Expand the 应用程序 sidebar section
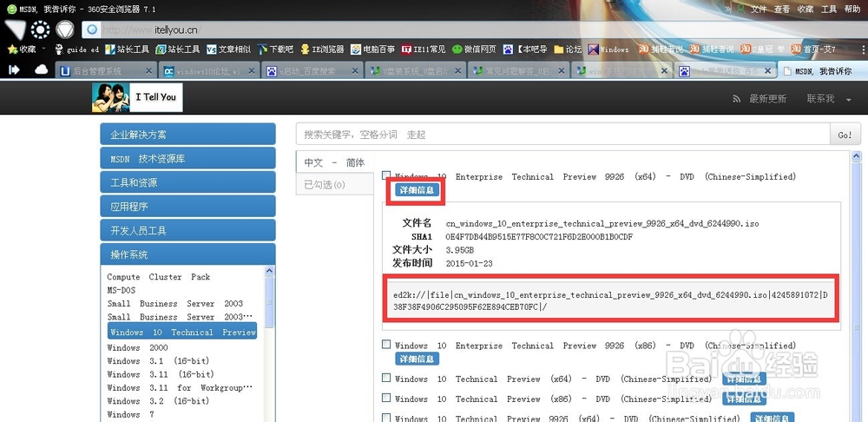Image resolution: width=868 pixels, height=422 pixels. (187, 207)
